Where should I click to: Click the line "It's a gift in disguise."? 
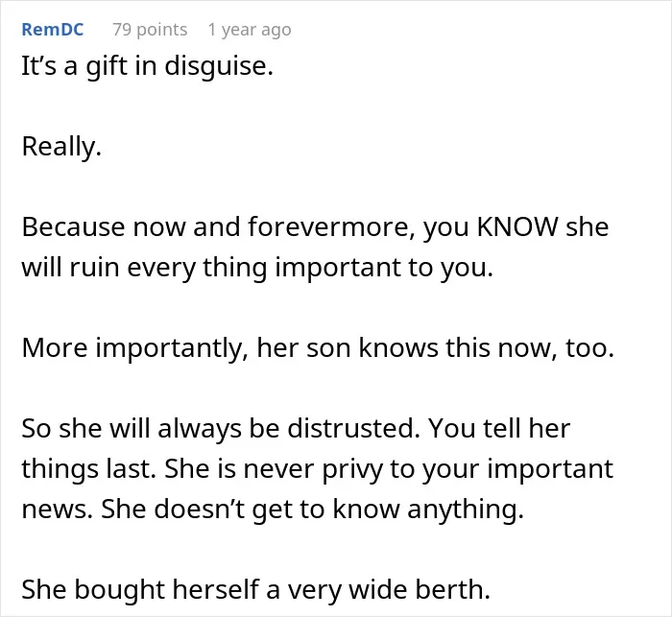(x=148, y=66)
